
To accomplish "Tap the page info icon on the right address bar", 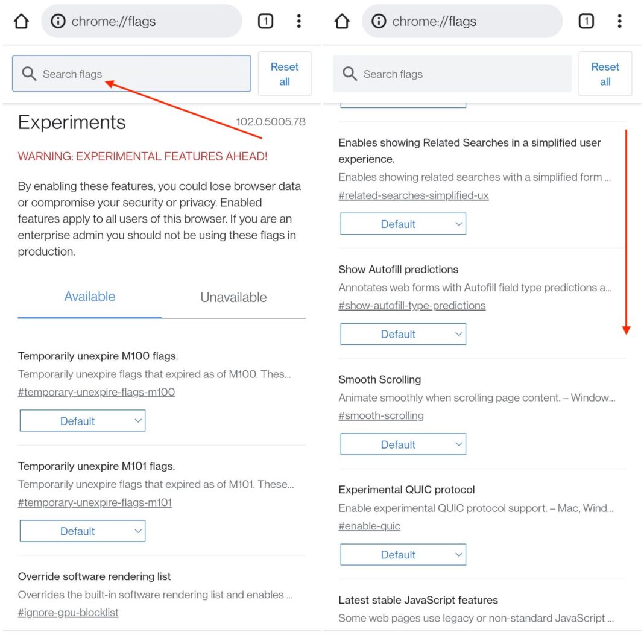I will tap(379, 21).
